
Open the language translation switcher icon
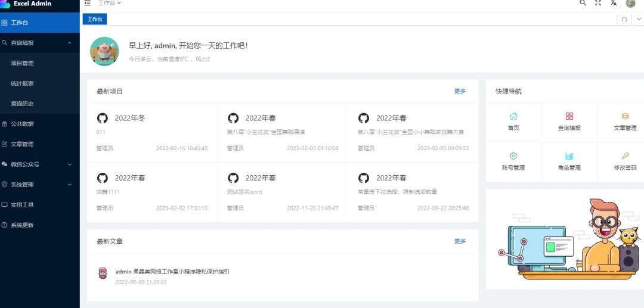[x=614, y=3]
